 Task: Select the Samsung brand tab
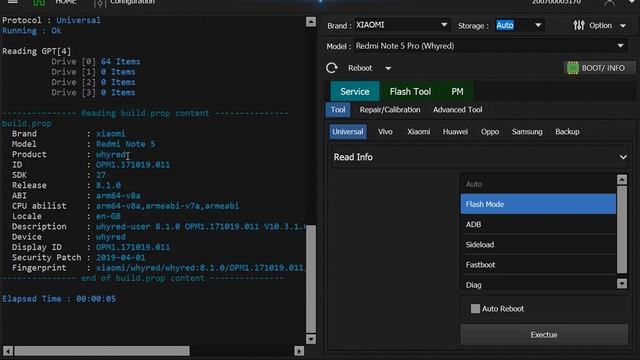point(527,131)
